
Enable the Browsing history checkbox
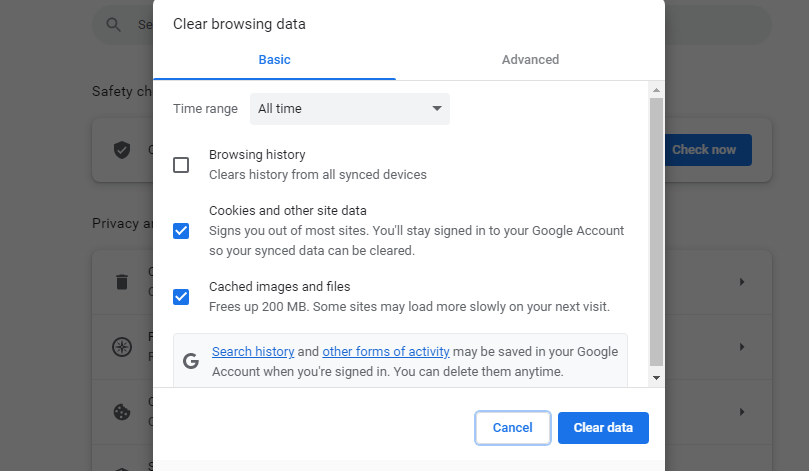181,165
